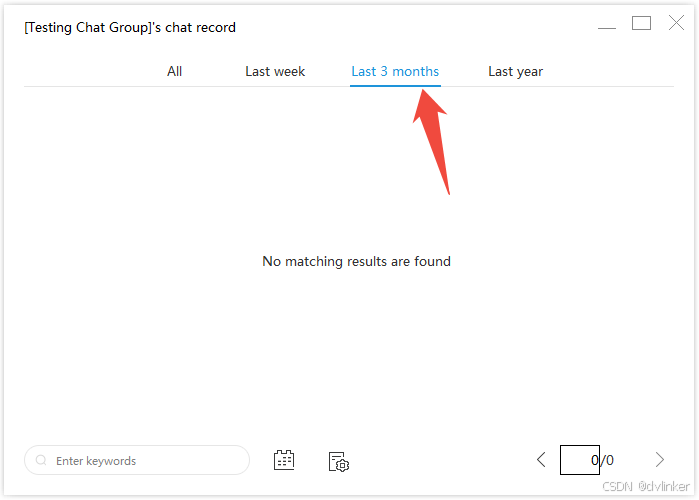Click the search magnifier icon
The image size is (699, 500).
[41, 460]
